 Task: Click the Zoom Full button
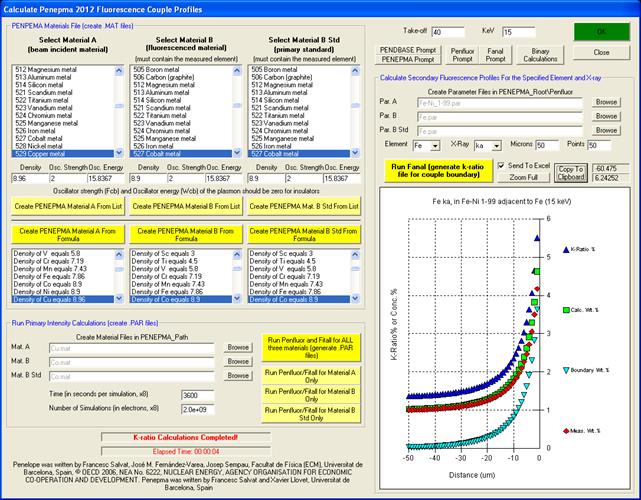click(523, 177)
